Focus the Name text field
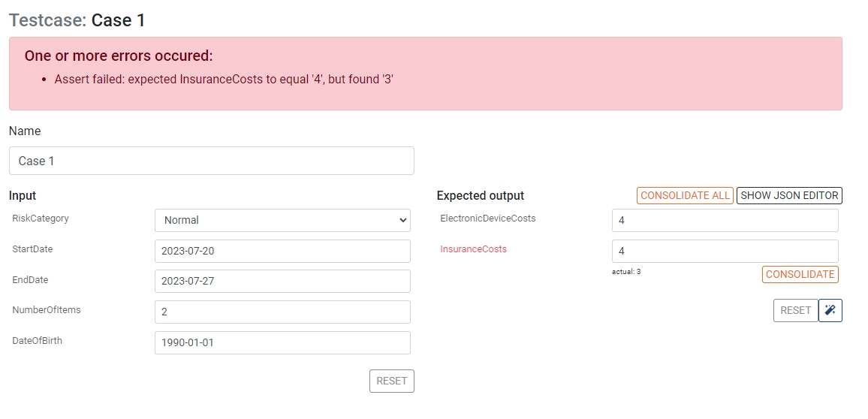Screen dimensions: 868x419 click(x=211, y=161)
